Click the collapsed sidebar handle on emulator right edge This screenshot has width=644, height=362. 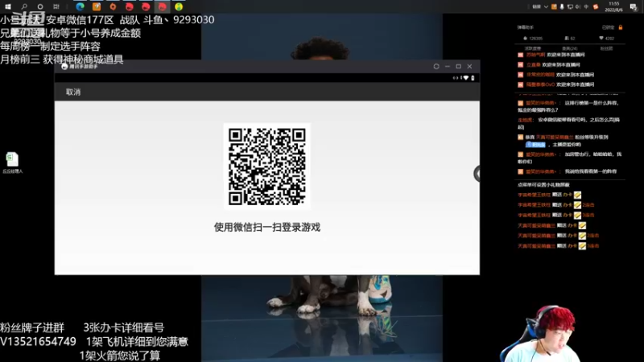[477, 174]
